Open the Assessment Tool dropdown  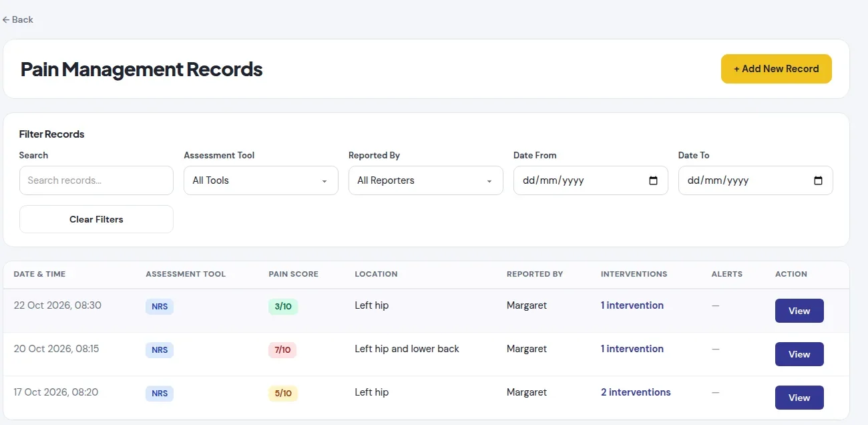(x=260, y=180)
